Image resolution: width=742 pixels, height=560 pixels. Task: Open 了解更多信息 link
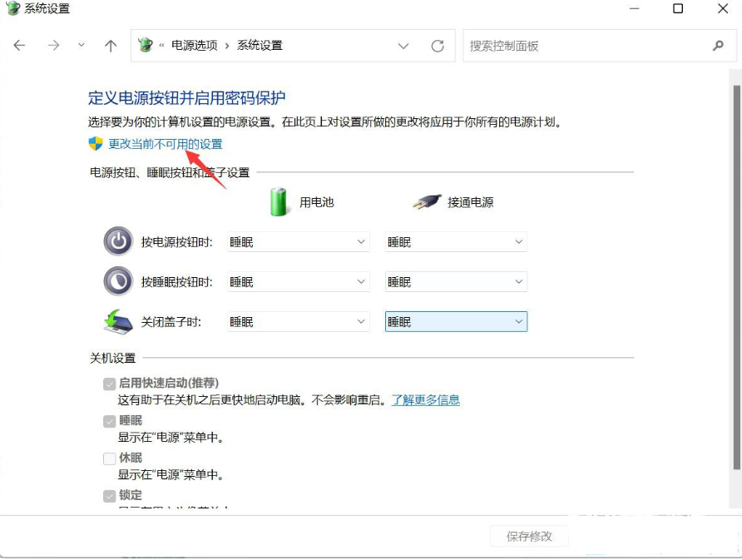(426, 400)
